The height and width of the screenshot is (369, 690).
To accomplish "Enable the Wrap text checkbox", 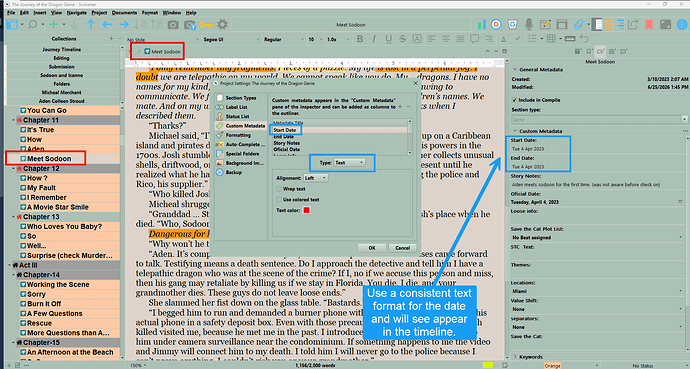I will 279,189.
